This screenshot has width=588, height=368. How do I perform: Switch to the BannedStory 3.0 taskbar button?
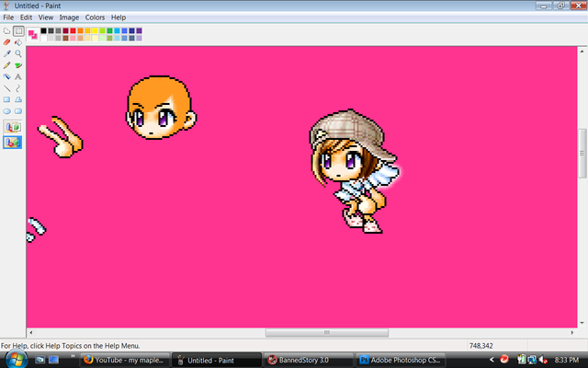point(309,360)
